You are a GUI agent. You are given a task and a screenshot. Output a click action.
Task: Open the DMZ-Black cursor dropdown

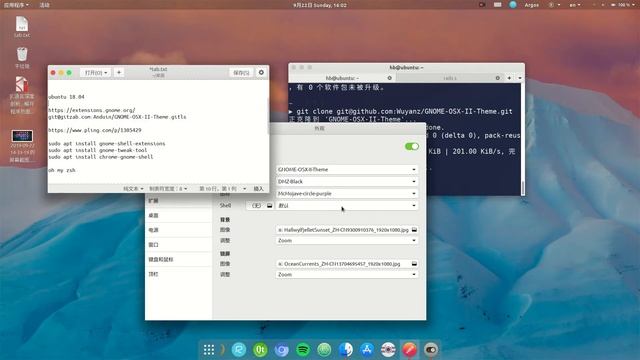[x=347, y=182]
